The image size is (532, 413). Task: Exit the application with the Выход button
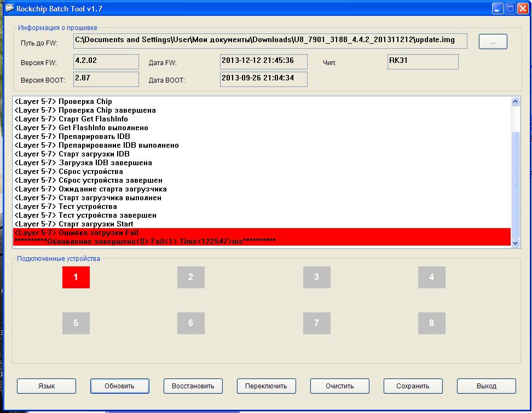486,386
